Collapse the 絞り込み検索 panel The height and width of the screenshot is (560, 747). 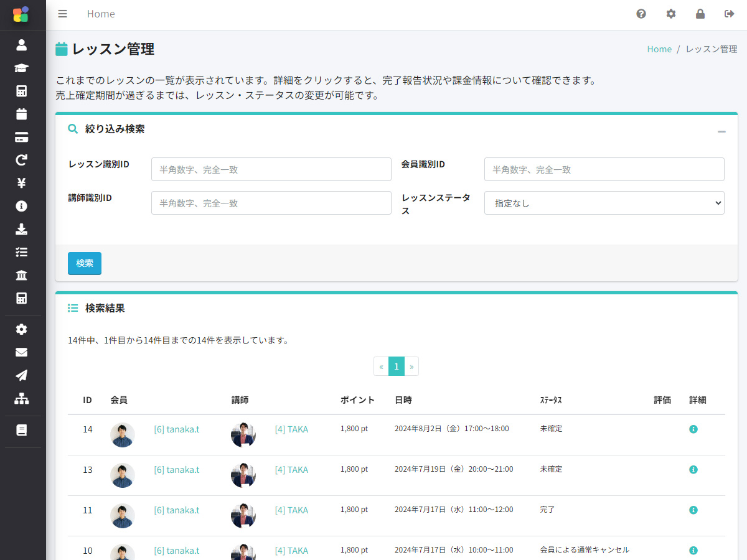click(721, 131)
